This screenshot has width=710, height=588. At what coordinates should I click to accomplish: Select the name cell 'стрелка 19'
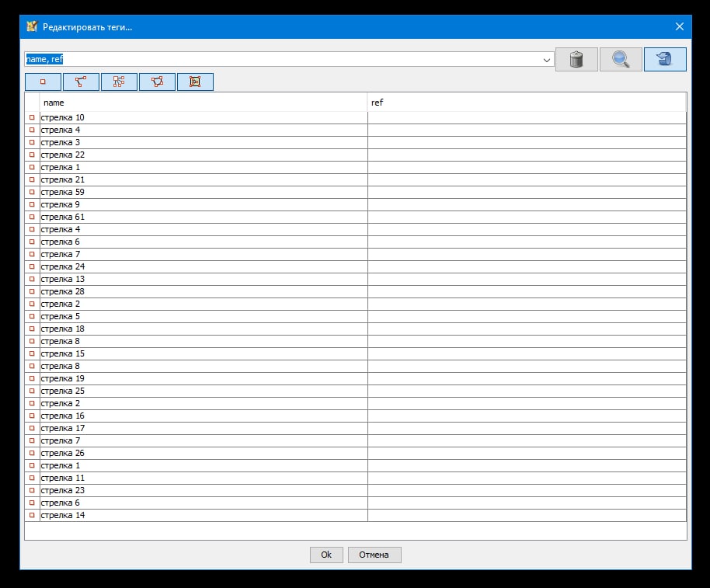(x=204, y=378)
